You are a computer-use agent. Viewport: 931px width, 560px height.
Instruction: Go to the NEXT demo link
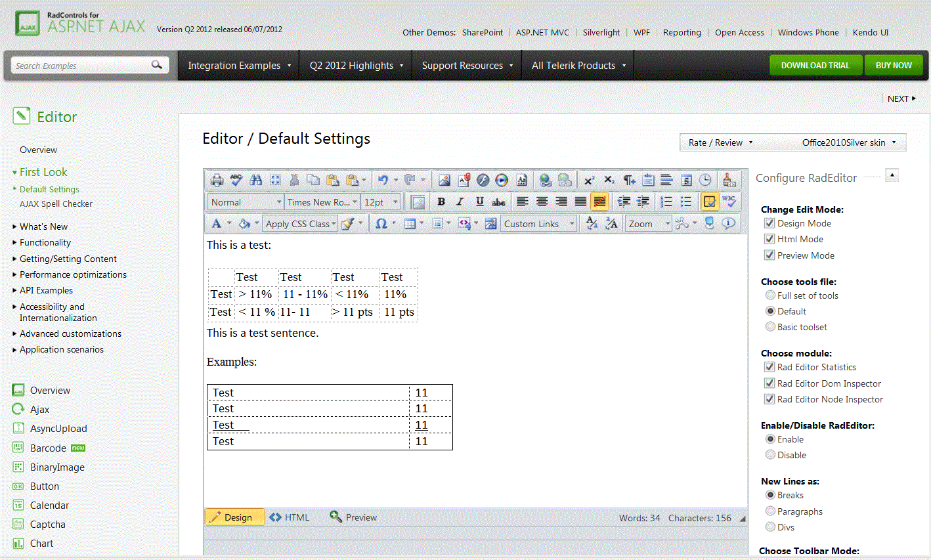coord(901,98)
